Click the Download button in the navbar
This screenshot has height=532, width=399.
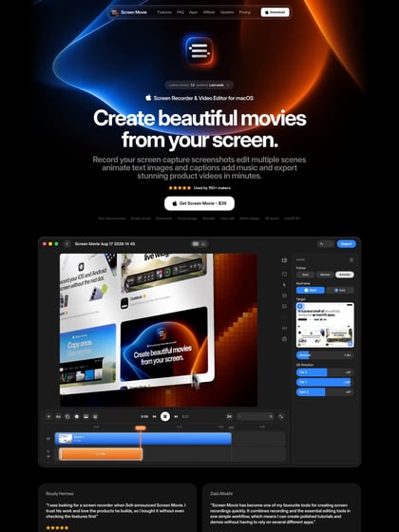[x=275, y=12]
